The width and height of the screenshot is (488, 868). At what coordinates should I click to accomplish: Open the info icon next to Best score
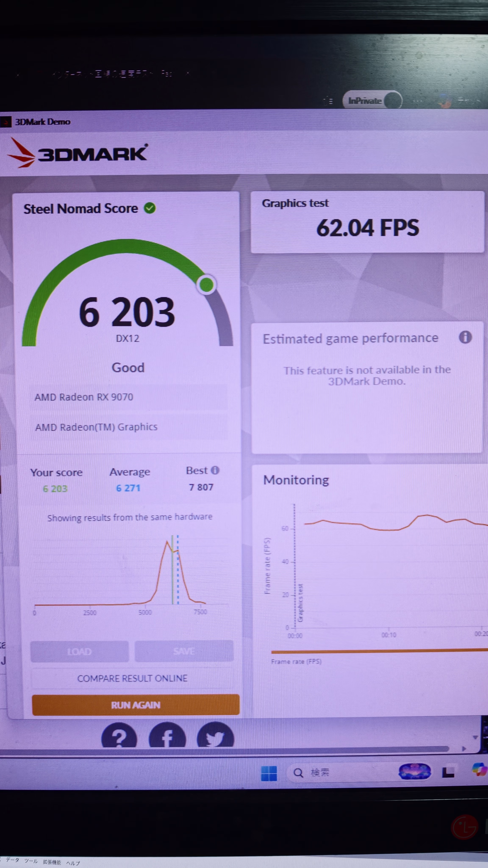(x=215, y=470)
